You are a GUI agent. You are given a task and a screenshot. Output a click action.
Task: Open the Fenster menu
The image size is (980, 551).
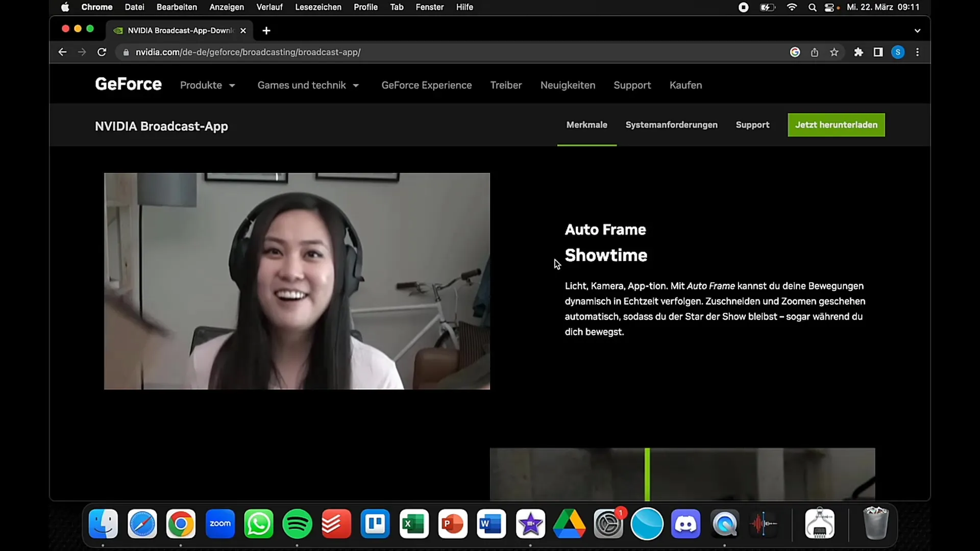coord(429,7)
